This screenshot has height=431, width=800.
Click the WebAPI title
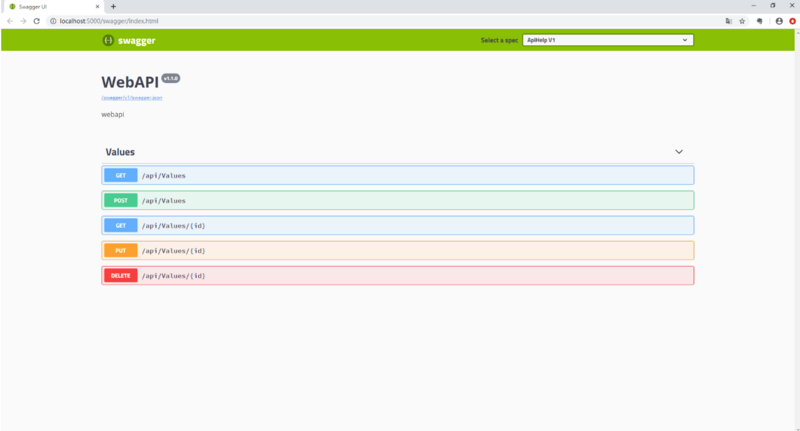pos(130,82)
